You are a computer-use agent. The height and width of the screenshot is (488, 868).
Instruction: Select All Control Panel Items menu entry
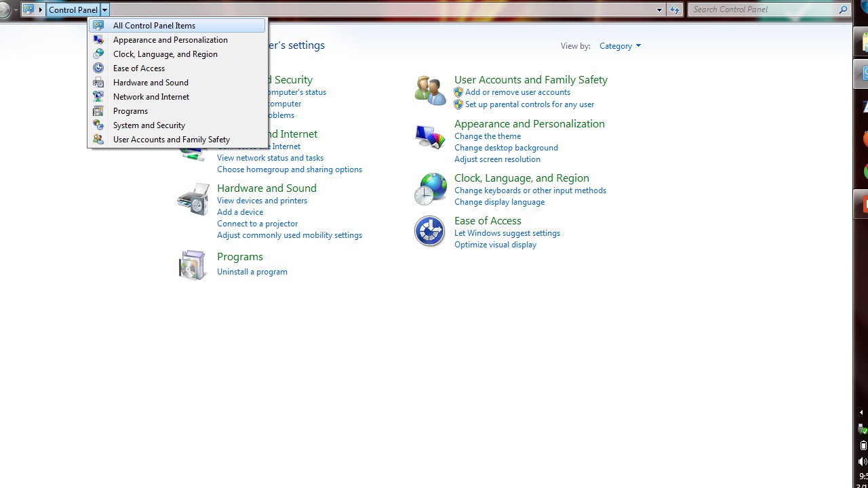tap(154, 26)
